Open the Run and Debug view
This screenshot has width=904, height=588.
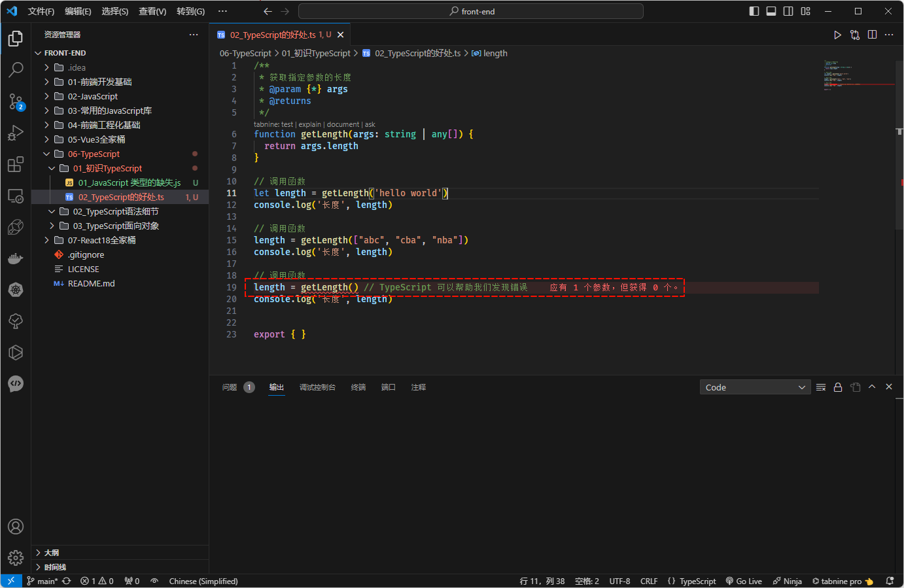coord(16,133)
